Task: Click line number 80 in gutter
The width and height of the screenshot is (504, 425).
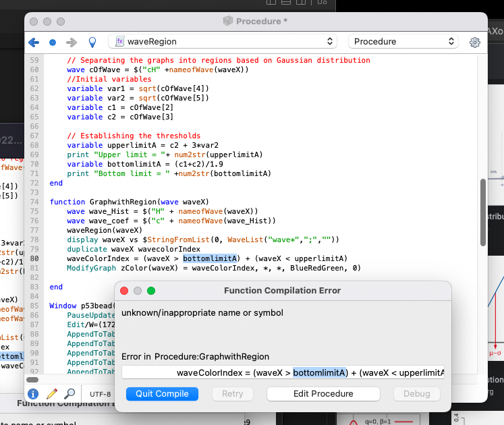Action: tap(34, 258)
